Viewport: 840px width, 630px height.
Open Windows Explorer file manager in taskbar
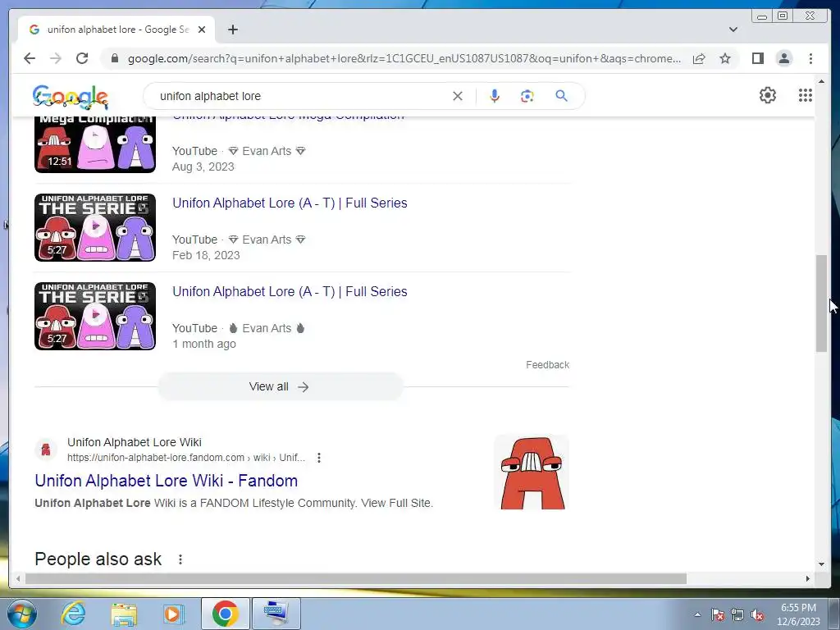(125, 614)
